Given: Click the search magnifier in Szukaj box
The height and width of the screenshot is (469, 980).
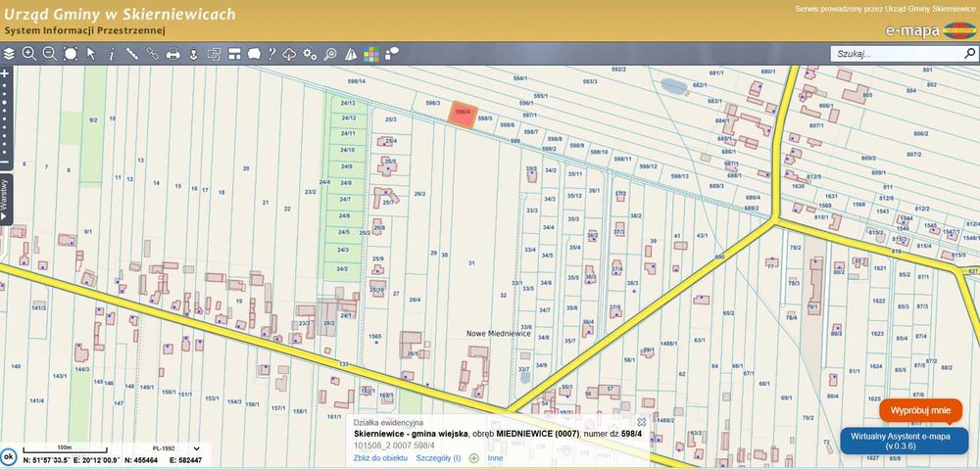Looking at the screenshot, I should 969,54.
